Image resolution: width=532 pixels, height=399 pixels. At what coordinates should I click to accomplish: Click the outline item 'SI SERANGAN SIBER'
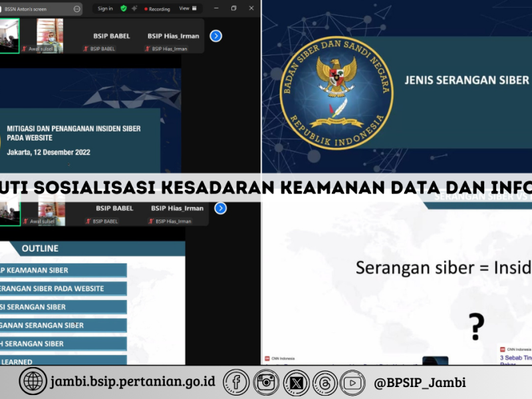click(63, 307)
